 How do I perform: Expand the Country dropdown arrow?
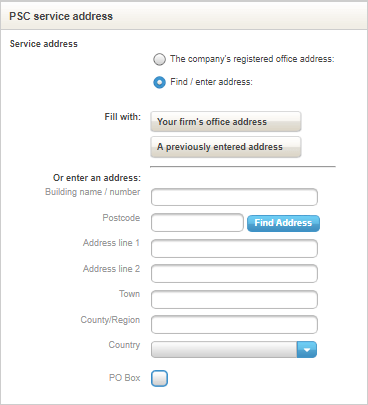[307, 350]
